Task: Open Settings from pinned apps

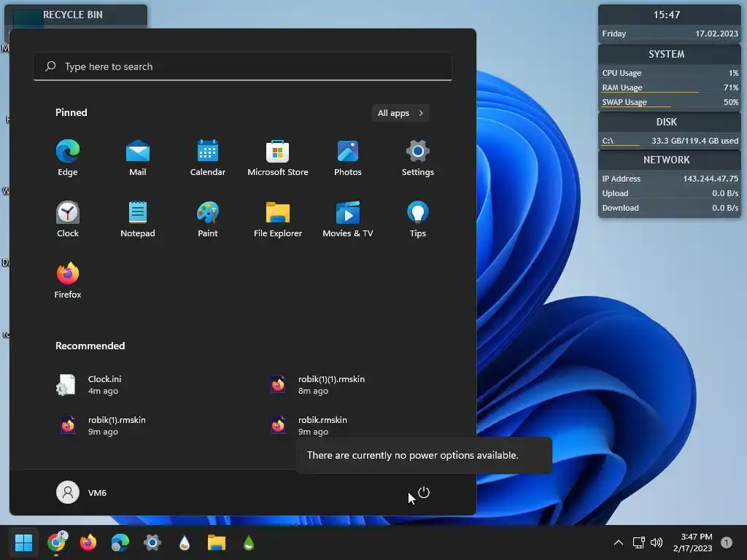Action: [418, 158]
